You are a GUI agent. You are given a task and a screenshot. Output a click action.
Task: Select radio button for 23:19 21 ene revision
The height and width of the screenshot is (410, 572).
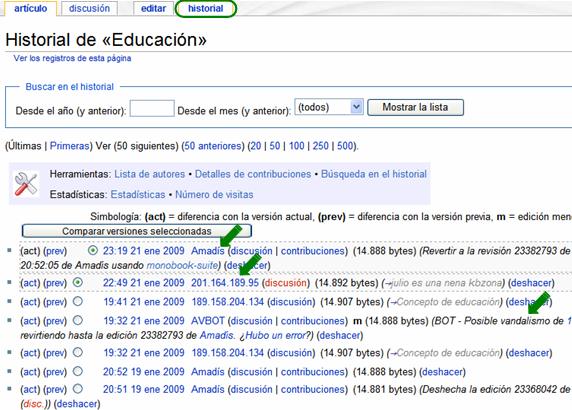(x=93, y=251)
